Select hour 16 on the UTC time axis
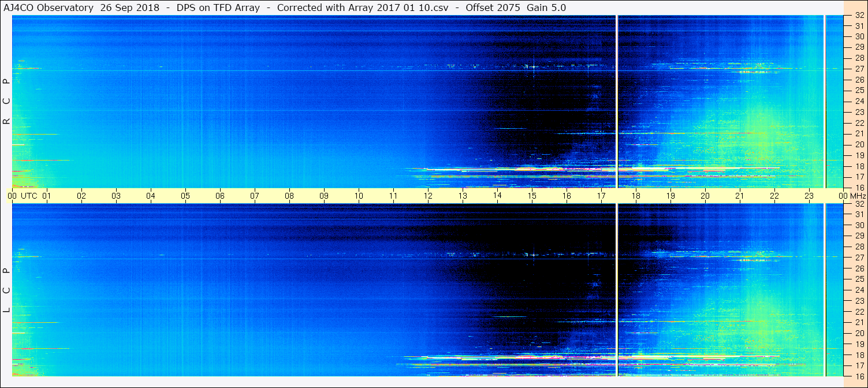The height and width of the screenshot is (388, 868). coord(567,196)
